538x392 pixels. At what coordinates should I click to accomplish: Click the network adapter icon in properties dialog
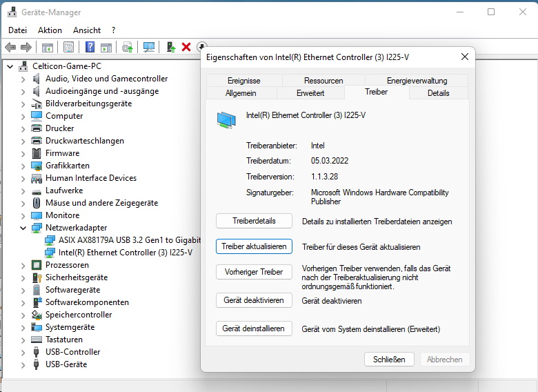(x=226, y=120)
